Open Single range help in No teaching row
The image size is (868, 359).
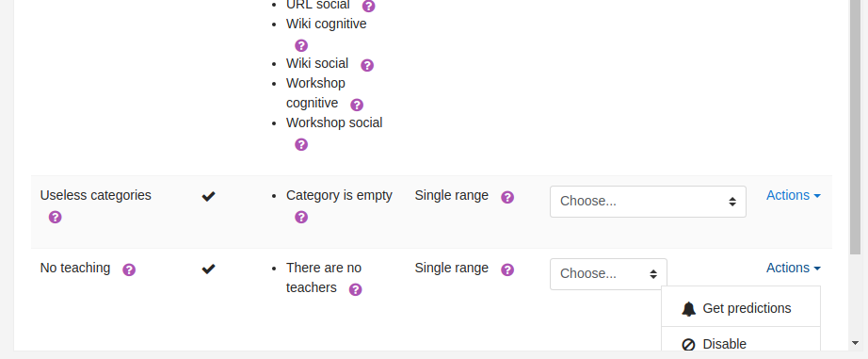(x=507, y=269)
